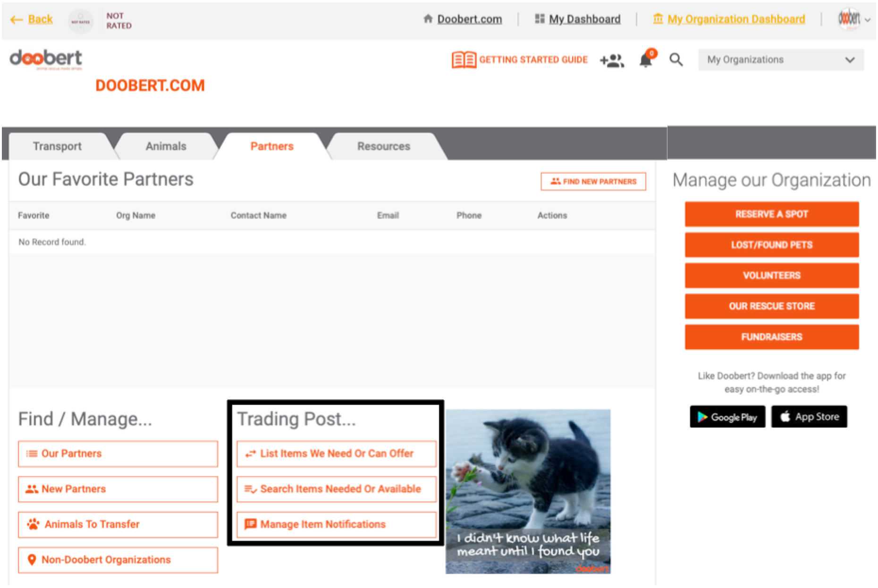This screenshot has width=878, height=588.
Task: Open Lost/Found Pets
Action: 771,245
